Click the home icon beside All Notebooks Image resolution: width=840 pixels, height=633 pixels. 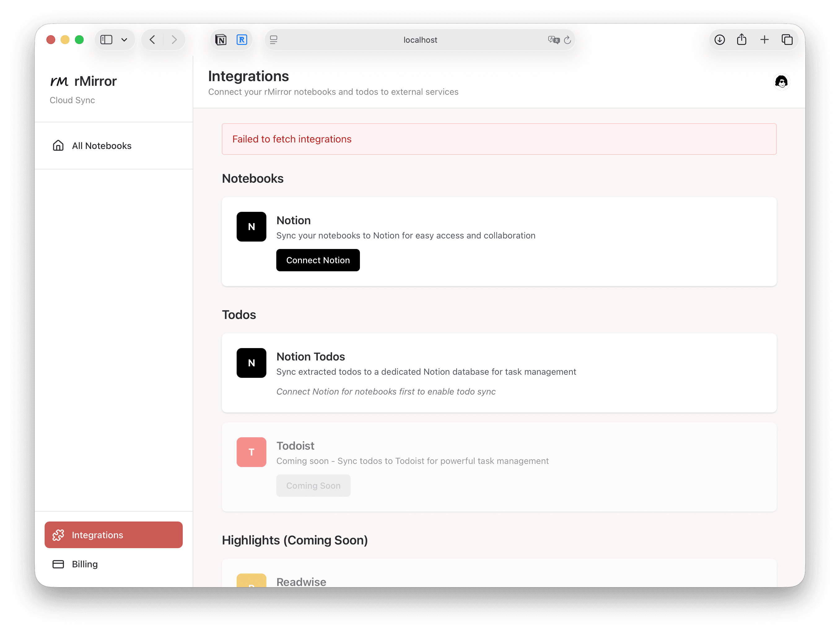click(x=58, y=146)
